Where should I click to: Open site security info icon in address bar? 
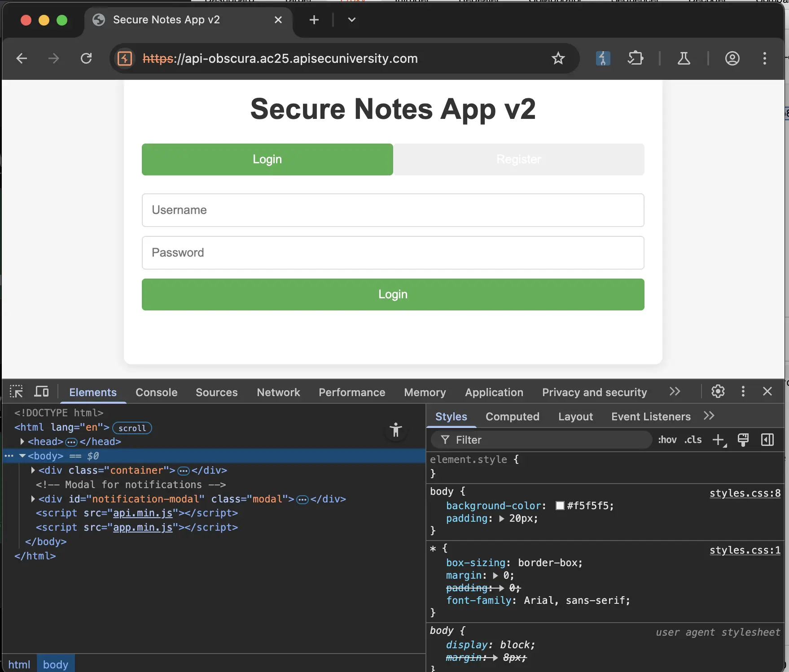125,58
